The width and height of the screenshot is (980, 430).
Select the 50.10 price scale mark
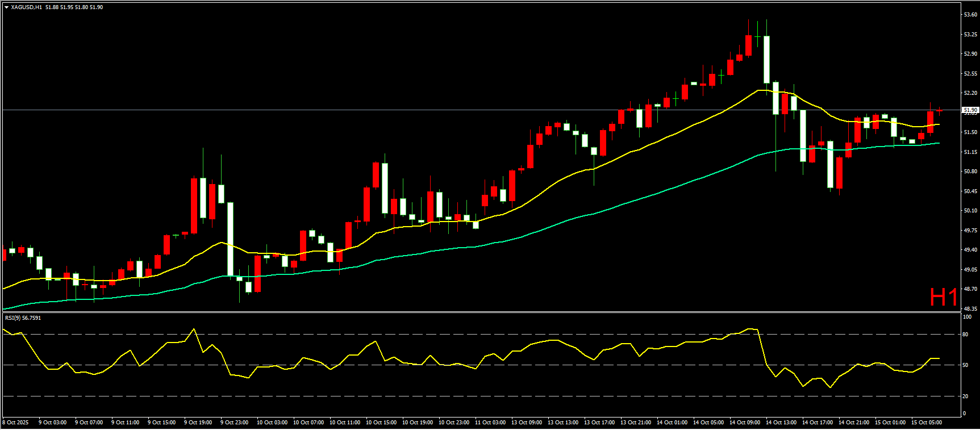click(970, 211)
